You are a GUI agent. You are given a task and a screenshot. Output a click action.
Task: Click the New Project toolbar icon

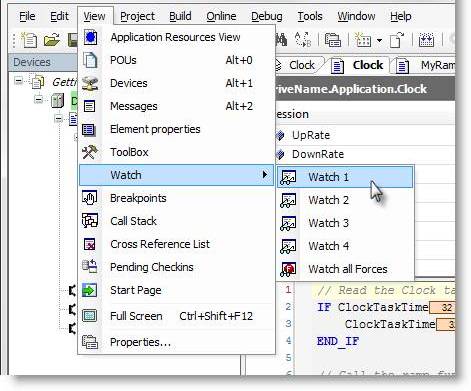(28, 40)
